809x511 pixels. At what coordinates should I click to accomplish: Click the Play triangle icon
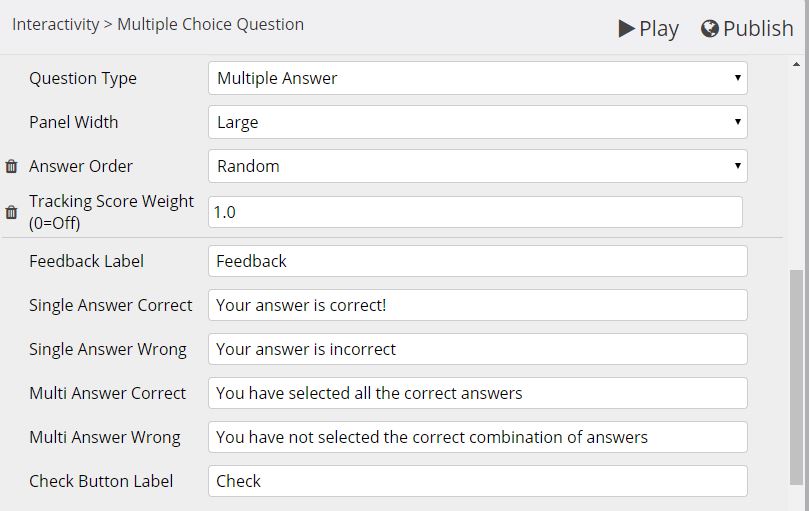pos(626,28)
